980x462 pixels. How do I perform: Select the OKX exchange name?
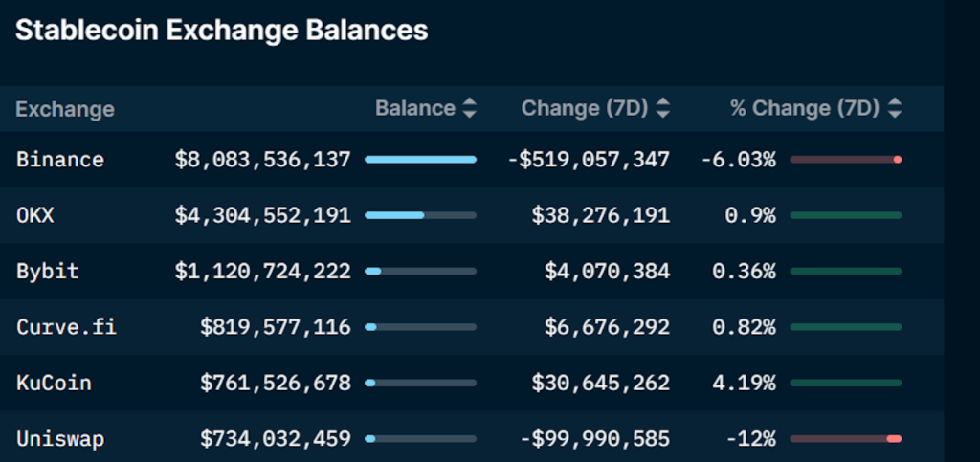pos(35,215)
